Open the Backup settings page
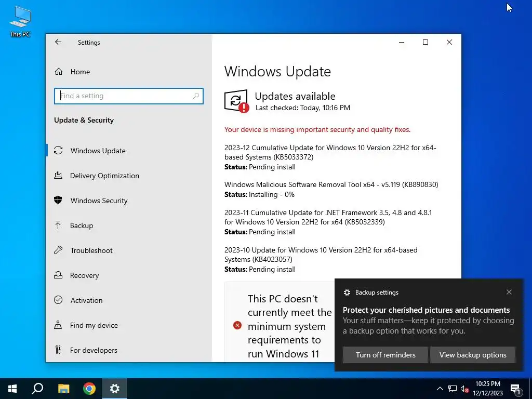532x399 pixels. 82,225
